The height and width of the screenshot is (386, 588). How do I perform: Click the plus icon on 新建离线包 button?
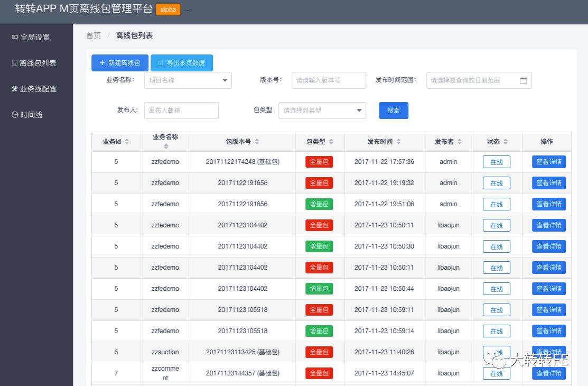[101, 62]
